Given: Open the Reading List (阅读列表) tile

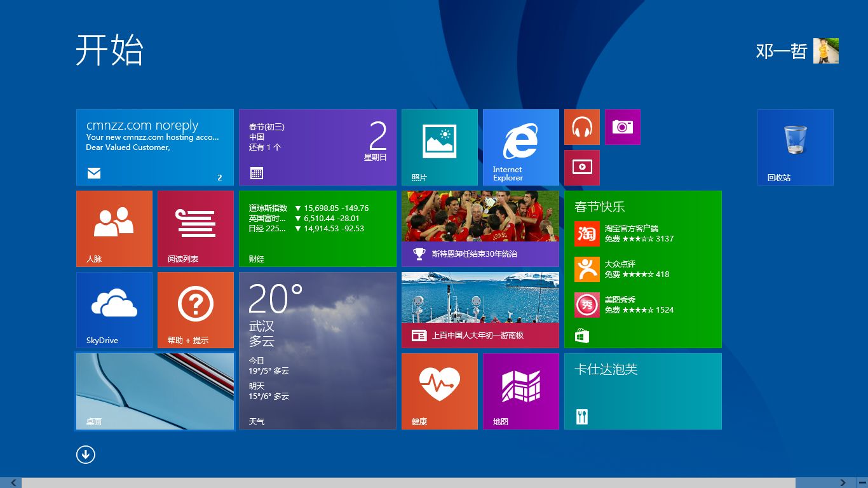Looking at the screenshot, I should click(196, 229).
